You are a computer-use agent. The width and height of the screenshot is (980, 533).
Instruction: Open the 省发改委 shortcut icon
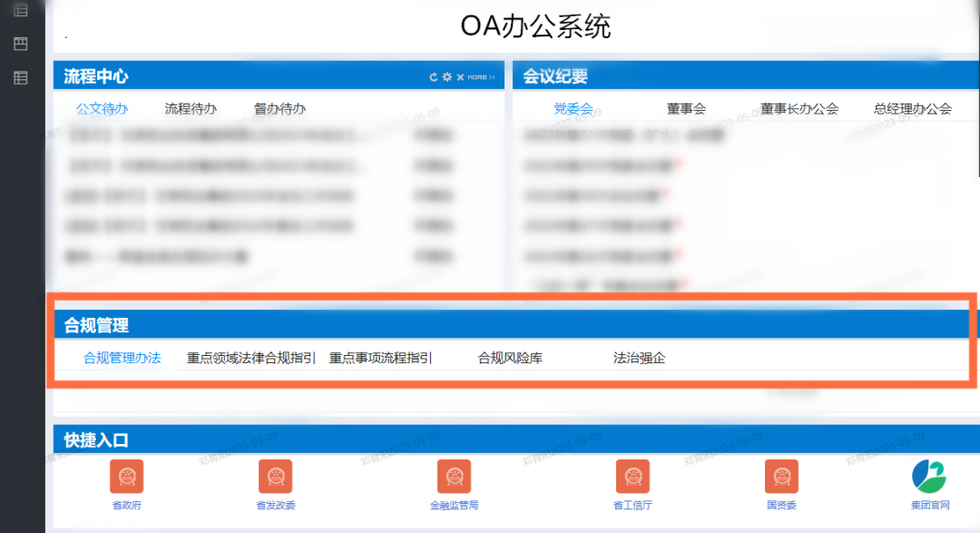click(275, 476)
